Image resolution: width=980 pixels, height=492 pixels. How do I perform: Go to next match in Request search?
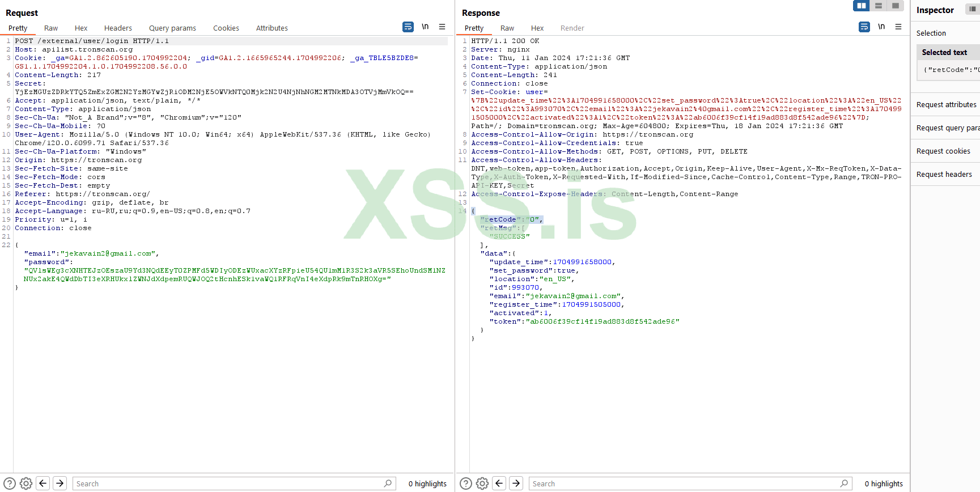click(x=60, y=483)
